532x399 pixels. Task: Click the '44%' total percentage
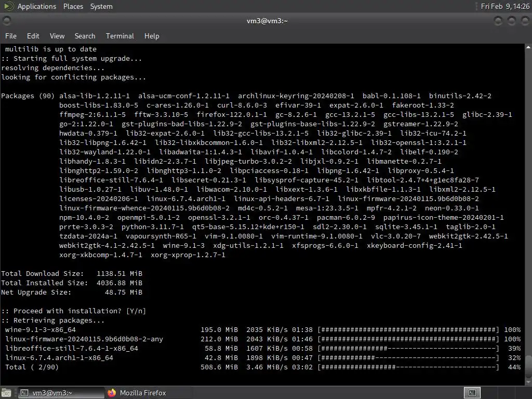point(514,367)
